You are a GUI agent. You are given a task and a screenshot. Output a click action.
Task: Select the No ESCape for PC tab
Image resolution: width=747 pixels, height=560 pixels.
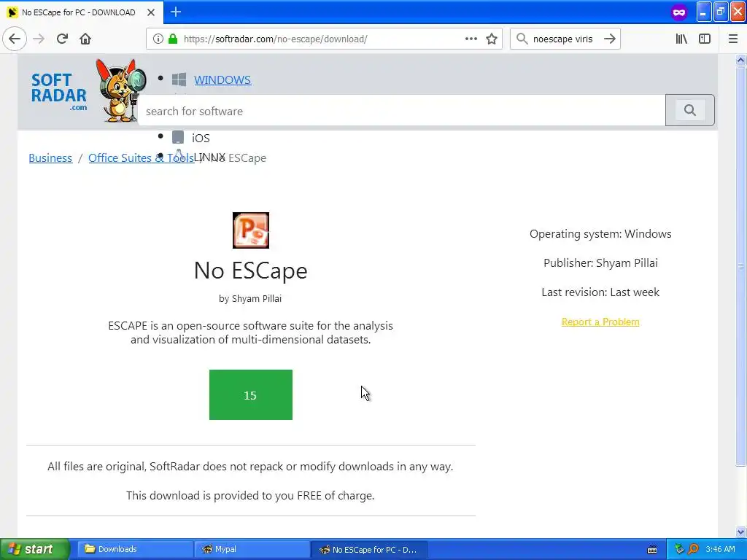click(x=82, y=12)
